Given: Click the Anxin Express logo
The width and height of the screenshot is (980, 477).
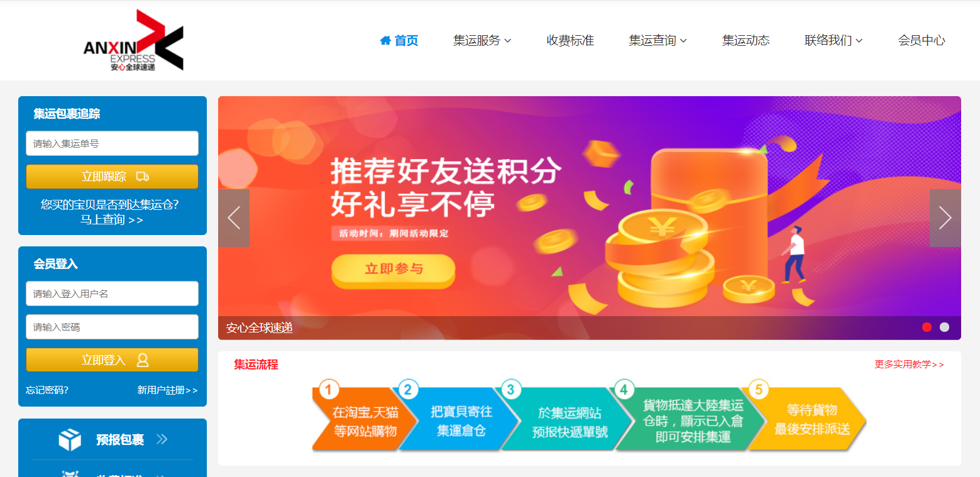Looking at the screenshot, I should pyautogui.click(x=133, y=40).
